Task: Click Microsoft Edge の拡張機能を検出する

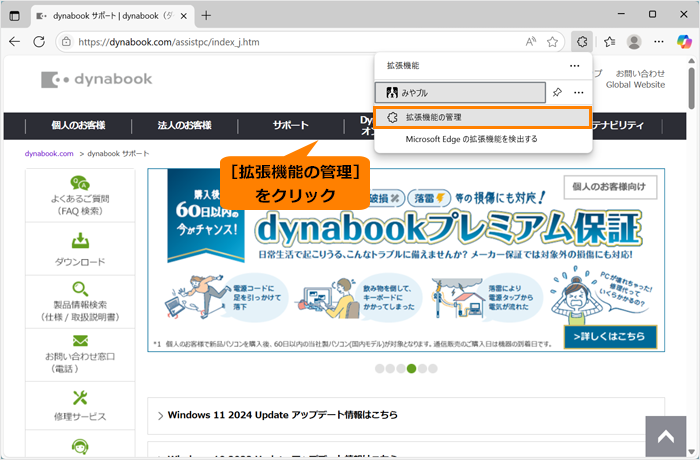Action: [x=471, y=139]
